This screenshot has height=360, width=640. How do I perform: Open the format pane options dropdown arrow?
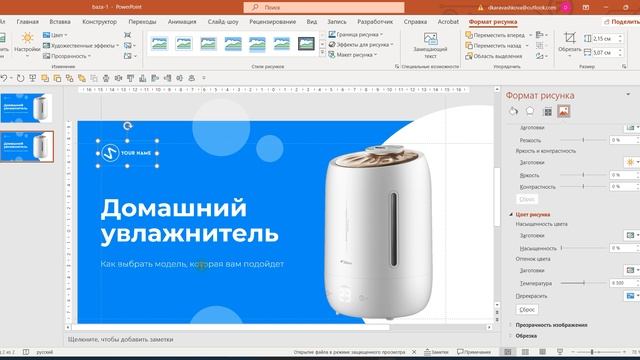coord(628,95)
